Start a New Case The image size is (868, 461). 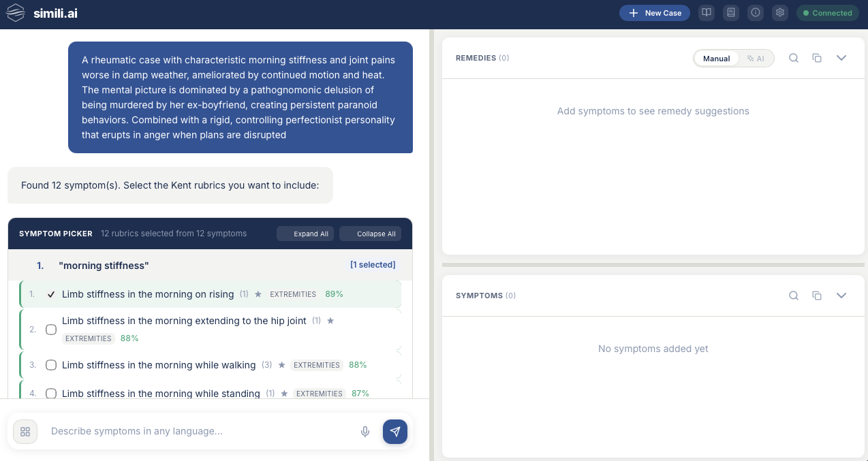(x=654, y=12)
